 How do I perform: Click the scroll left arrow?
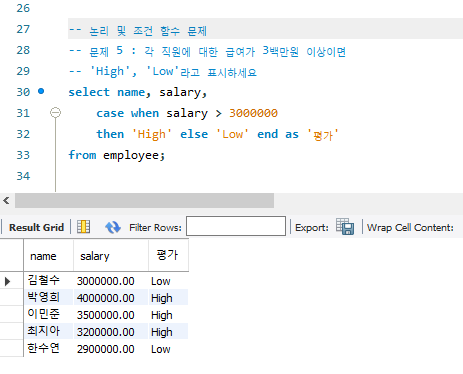(6, 200)
